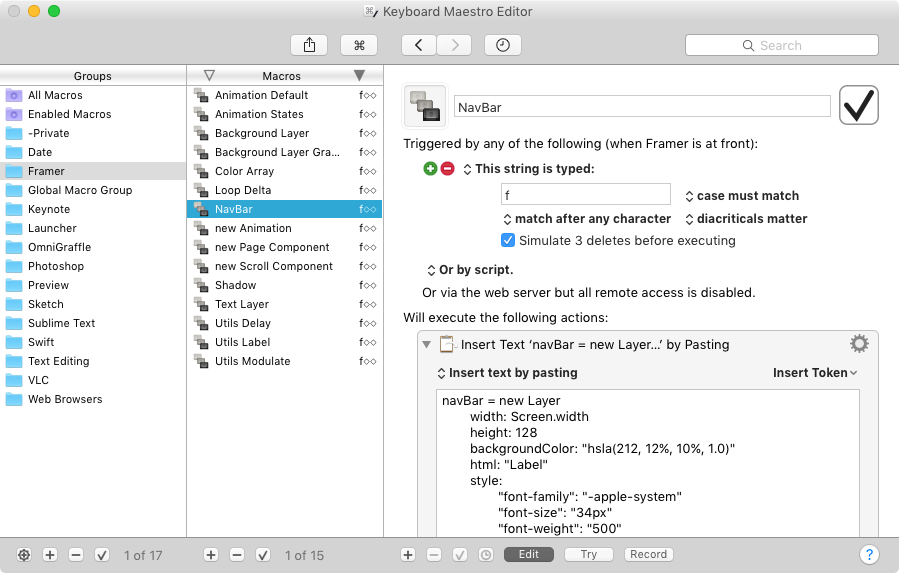Select the OmniGraffle group

[x=93, y=247]
